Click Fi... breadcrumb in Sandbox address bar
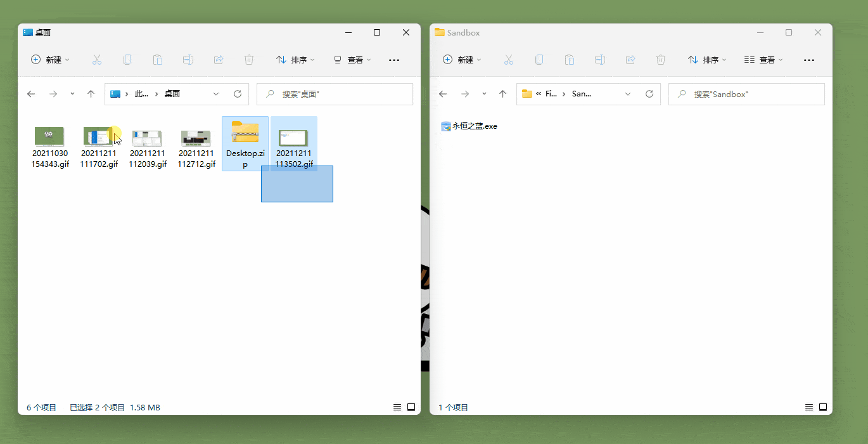 551,94
